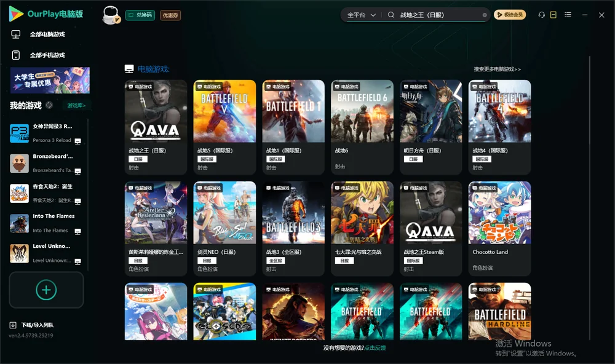This screenshot has width=615, height=364.
Task: Open the 战地3 (全区服) Battlefield 3 card
Action: tap(293, 228)
